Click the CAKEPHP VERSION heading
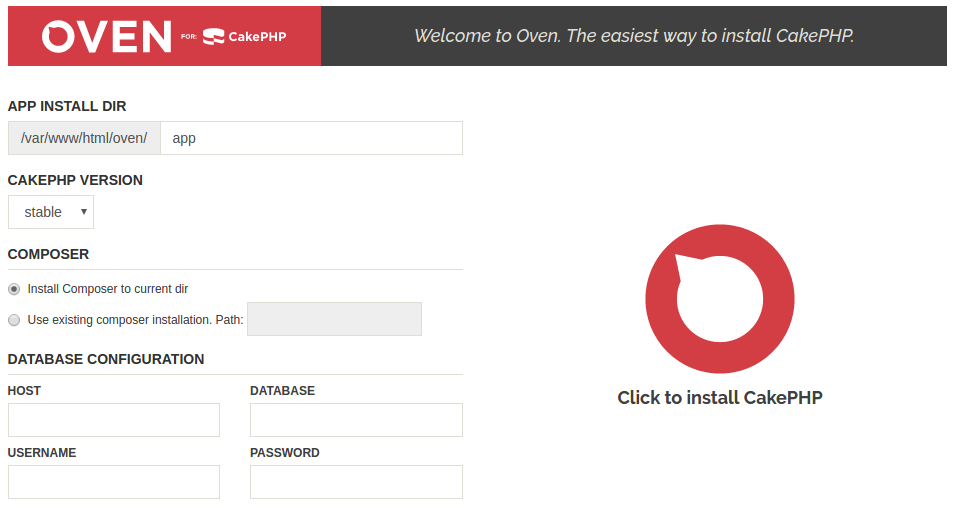 [75, 180]
